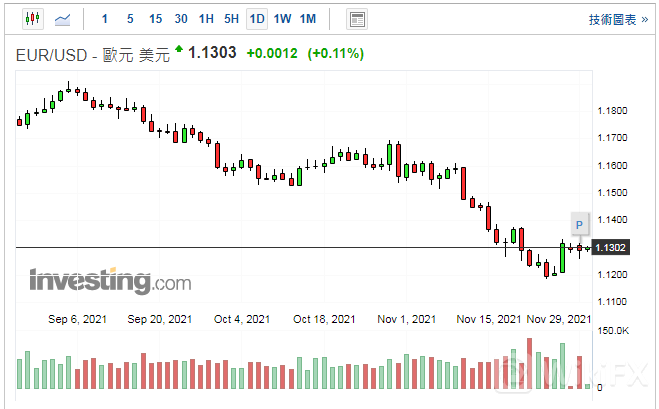This screenshot has width=659, height=409.
Task: Click the 1.1302 current price label
Action: point(610,247)
